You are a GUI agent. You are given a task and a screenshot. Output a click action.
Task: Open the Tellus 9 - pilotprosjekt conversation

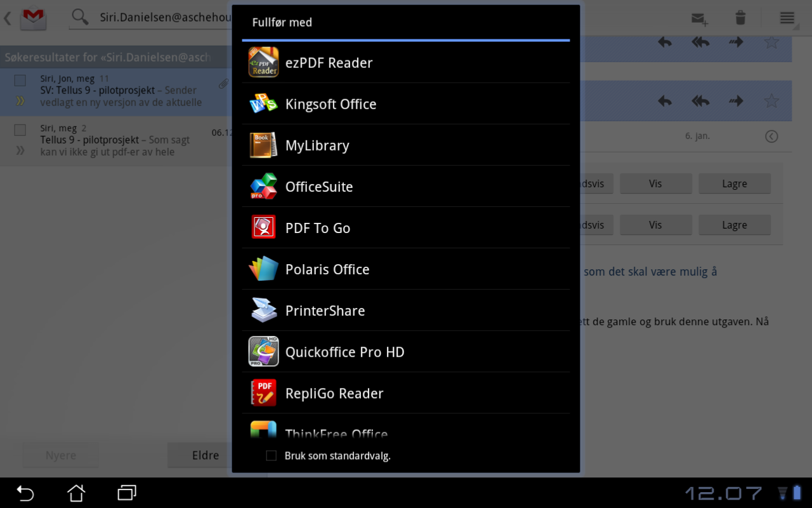(115, 140)
